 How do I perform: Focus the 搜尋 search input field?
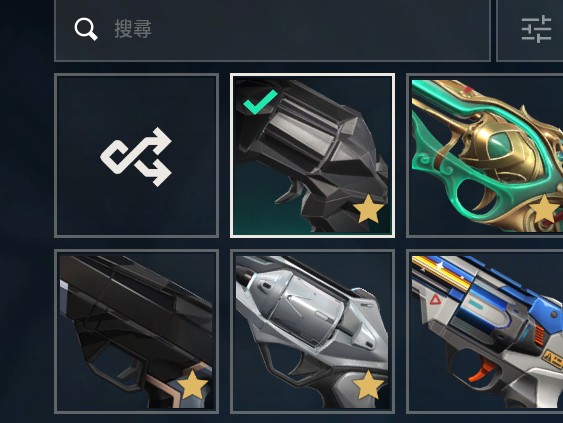(x=272, y=30)
